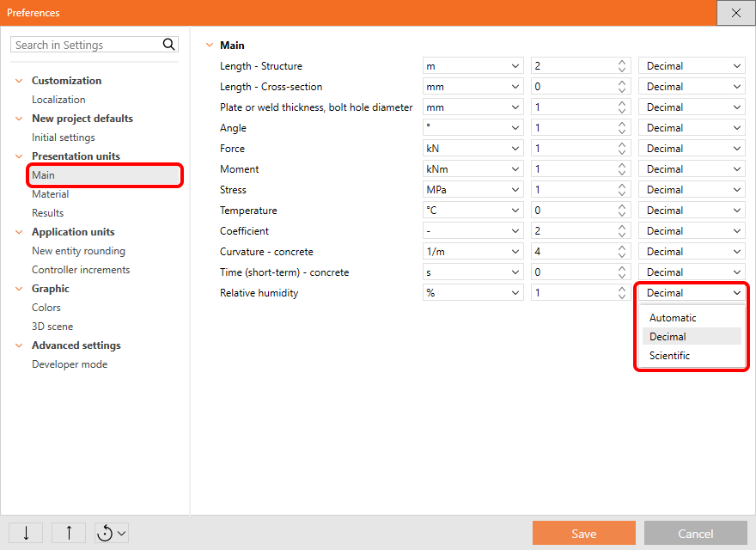Click the search magnifier icon
The width and height of the screenshot is (756, 550).
pos(168,45)
